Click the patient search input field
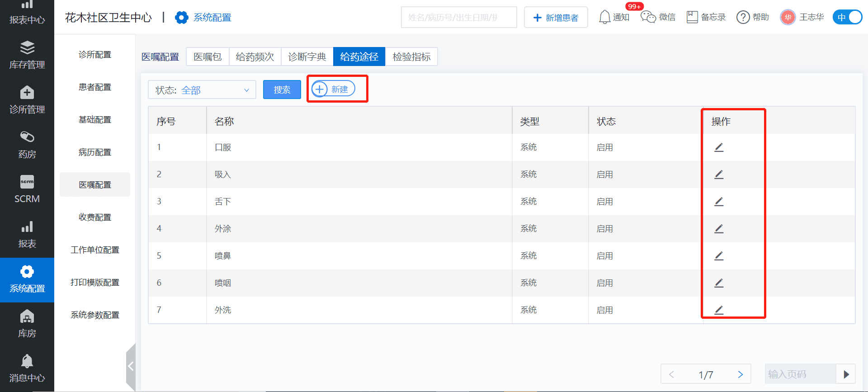Viewport: 868px width, 392px height. [x=458, y=18]
